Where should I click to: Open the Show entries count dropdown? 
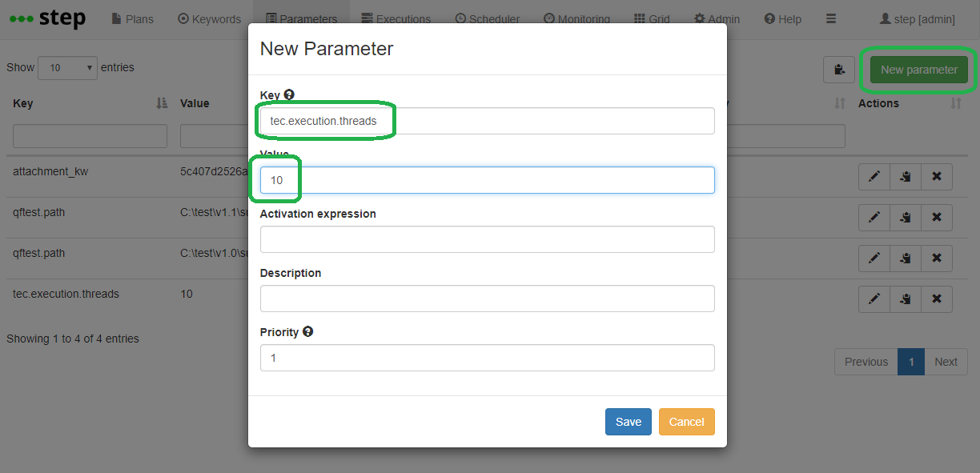tap(68, 68)
